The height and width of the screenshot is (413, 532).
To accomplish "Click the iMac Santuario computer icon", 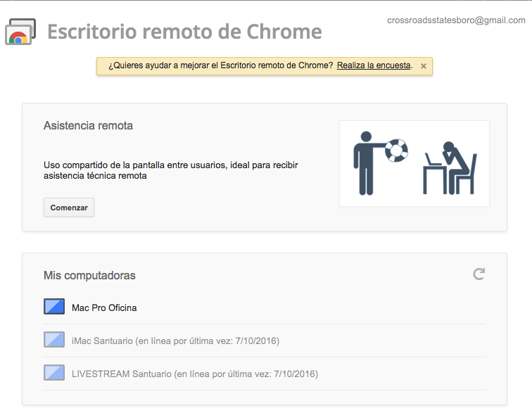I will coord(54,339).
